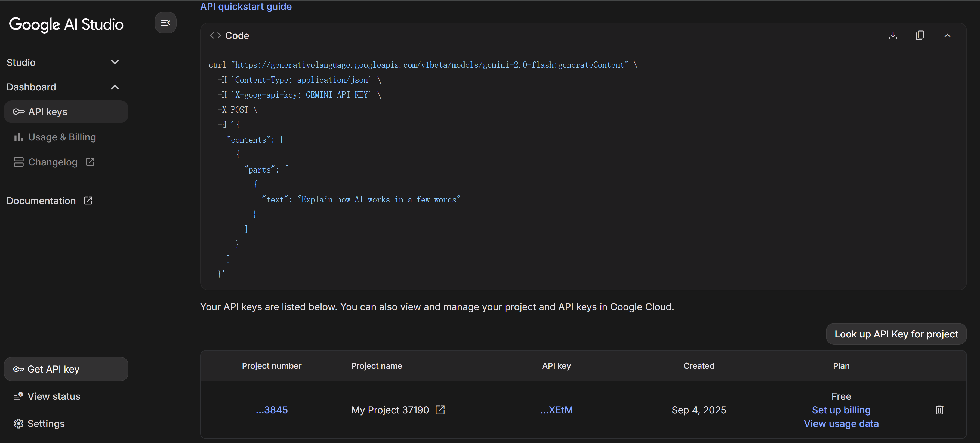This screenshot has width=980, height=443.
Task: Click the code brackets icon beside Code
Action: pyautogui.click(x=215, y=35)
